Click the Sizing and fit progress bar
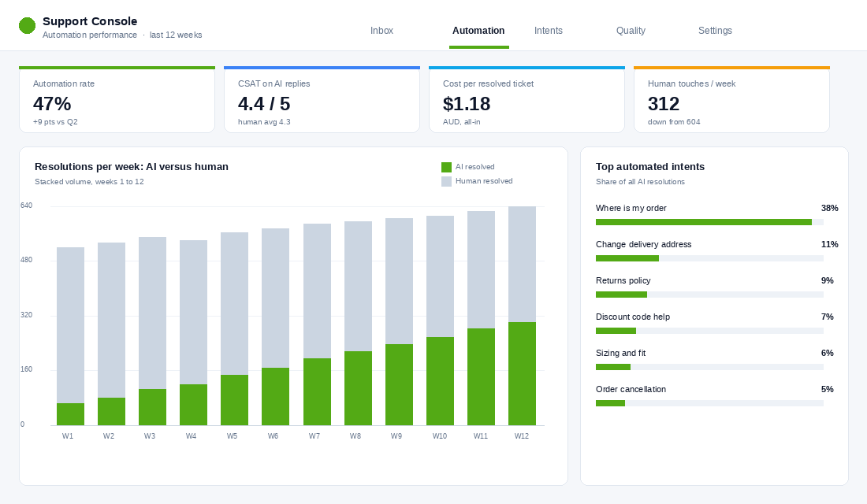 coord(709,367)
